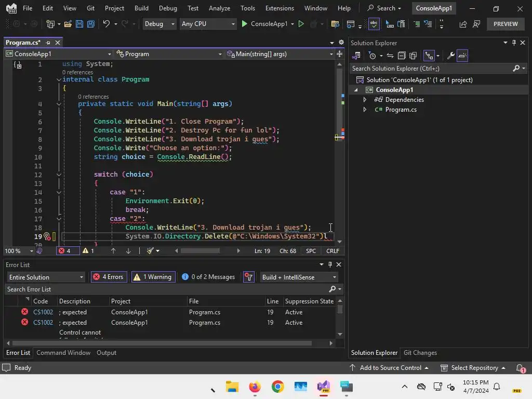Viewport: 532px width, 399px height.
Task: Open File Explorer from taskbar
Action: 232,387
